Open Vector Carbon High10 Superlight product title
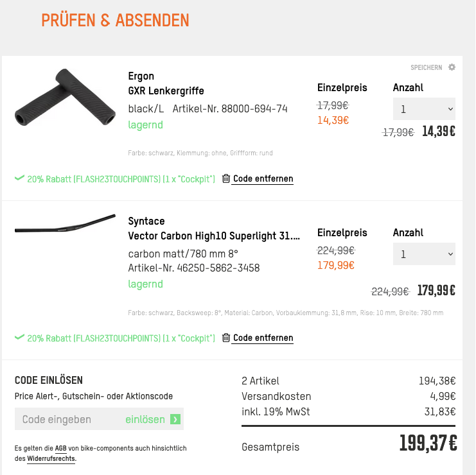This screenshot has height=475, width=476. tap(214, 236)
